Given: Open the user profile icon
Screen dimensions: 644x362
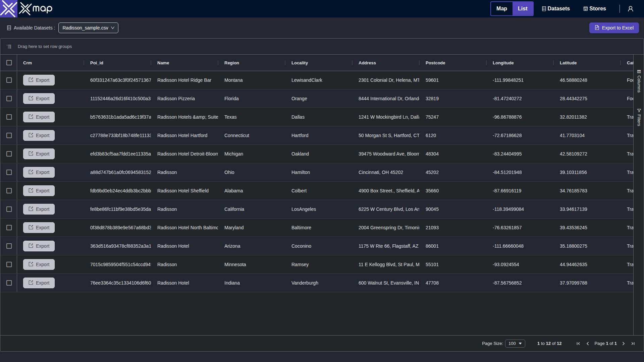Looking at the screenshot, I should tap(631, 9).
